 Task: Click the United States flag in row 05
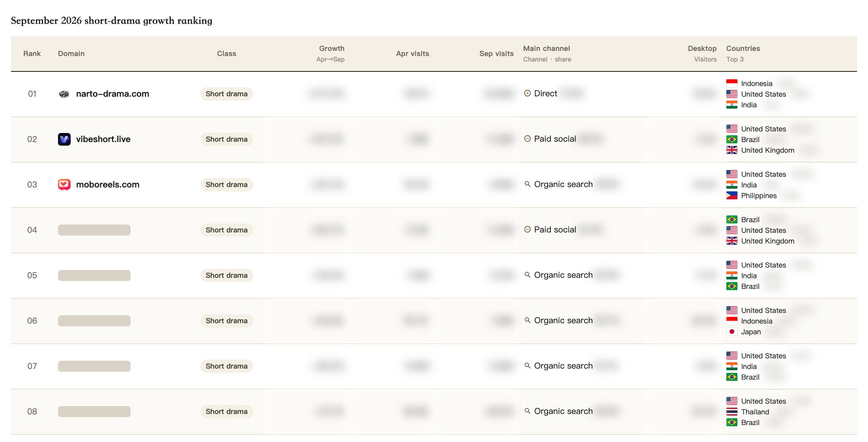click(x=732, y=265)
